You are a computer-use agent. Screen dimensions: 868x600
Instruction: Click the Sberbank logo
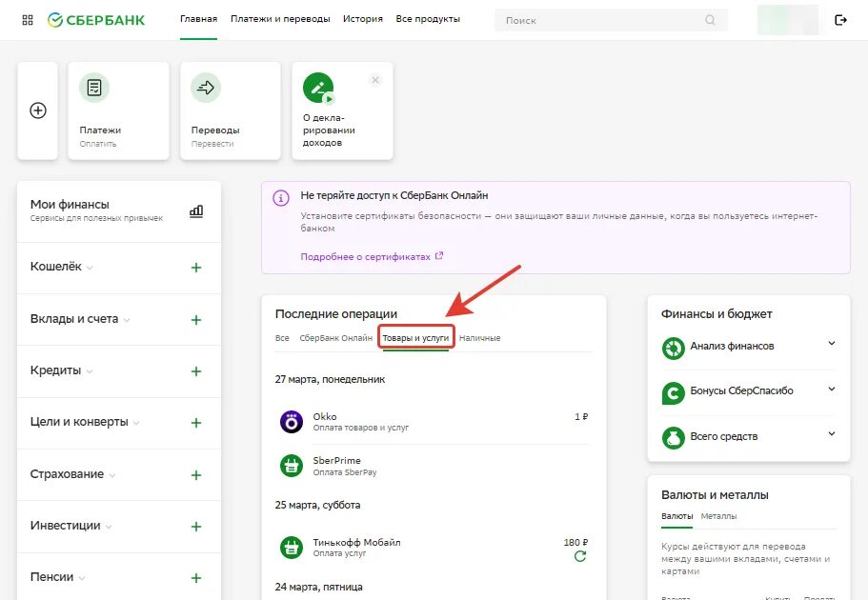click(96, 20)
